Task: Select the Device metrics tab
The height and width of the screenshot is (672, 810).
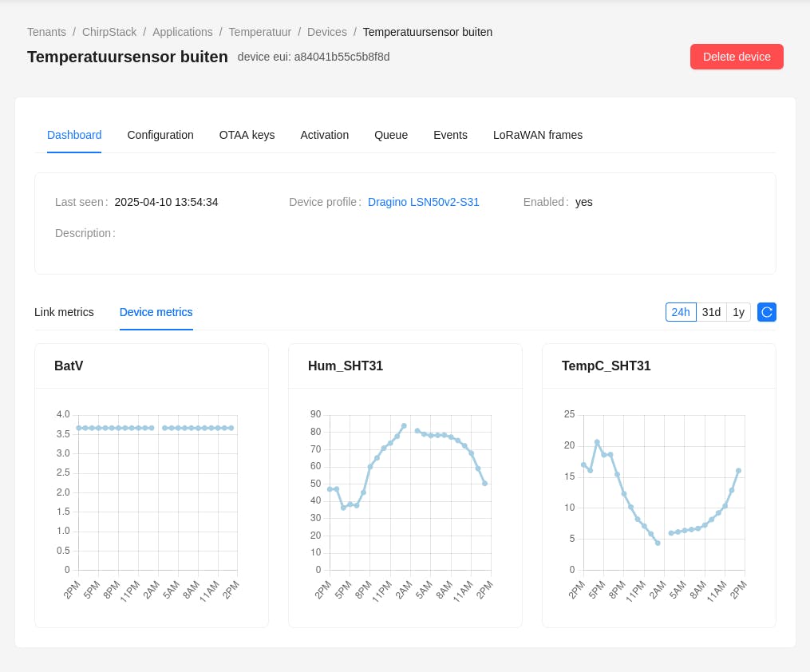Action: click(156, 312)
